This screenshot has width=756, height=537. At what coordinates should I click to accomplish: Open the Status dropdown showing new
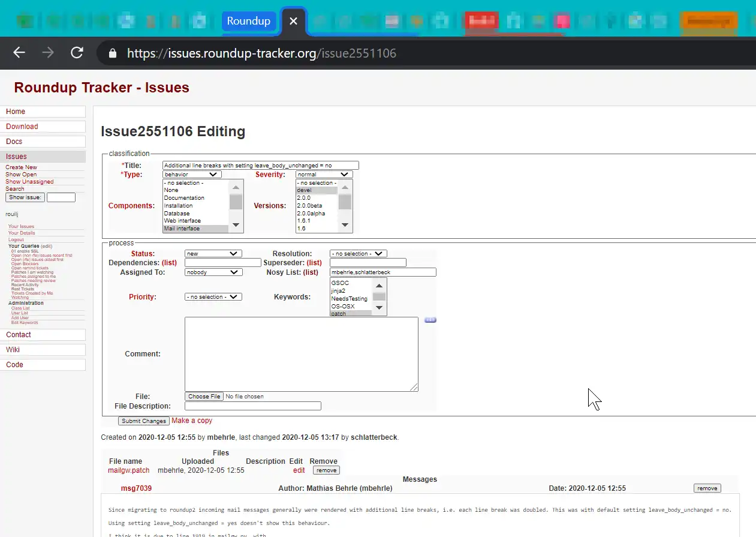point(213,254)
